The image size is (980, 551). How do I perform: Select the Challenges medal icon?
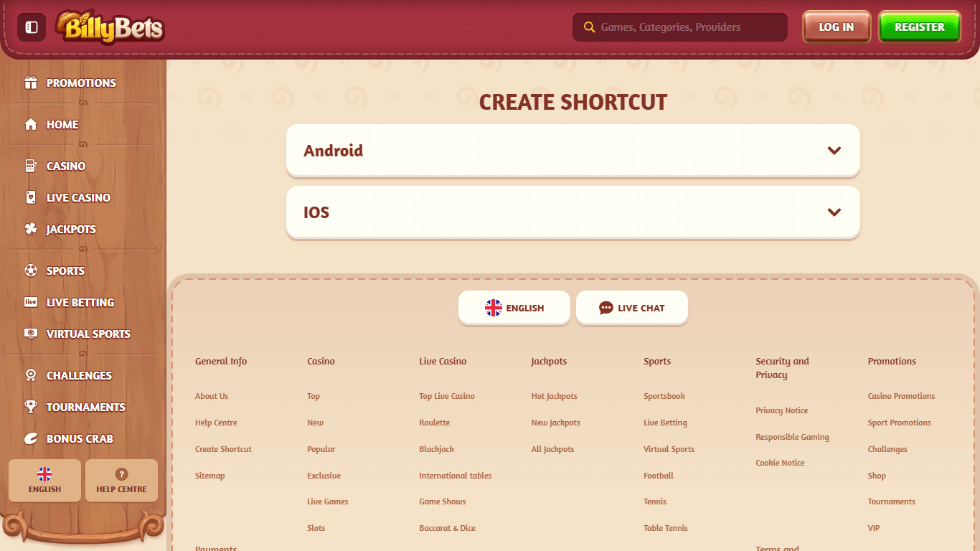pyautogui.click(x=30, y=375)
